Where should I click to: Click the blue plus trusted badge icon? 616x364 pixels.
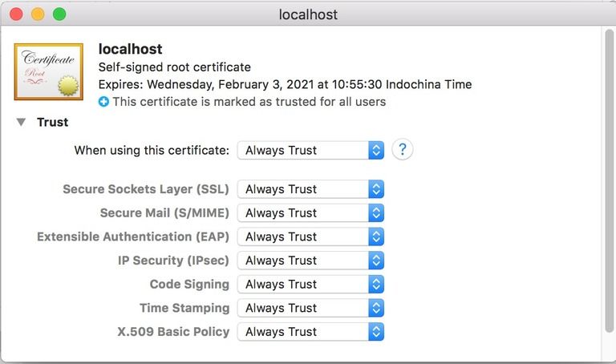tap(103, 102)
